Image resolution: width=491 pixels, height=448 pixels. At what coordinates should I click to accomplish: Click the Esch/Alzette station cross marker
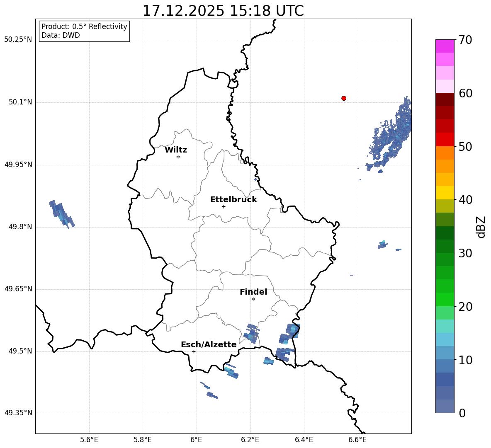coord(194,351)
